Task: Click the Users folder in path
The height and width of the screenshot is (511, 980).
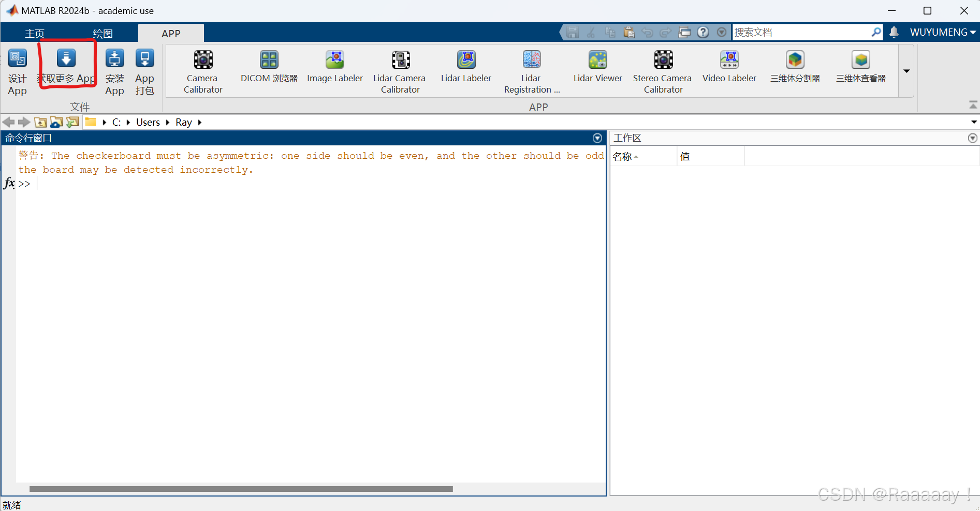Action: pos(148,123)
